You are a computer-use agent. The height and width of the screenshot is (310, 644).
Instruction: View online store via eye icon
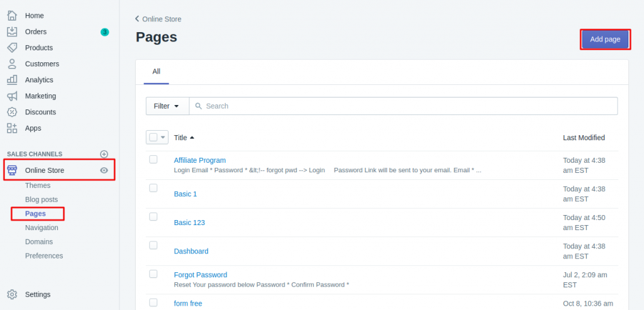click(104, 170)
